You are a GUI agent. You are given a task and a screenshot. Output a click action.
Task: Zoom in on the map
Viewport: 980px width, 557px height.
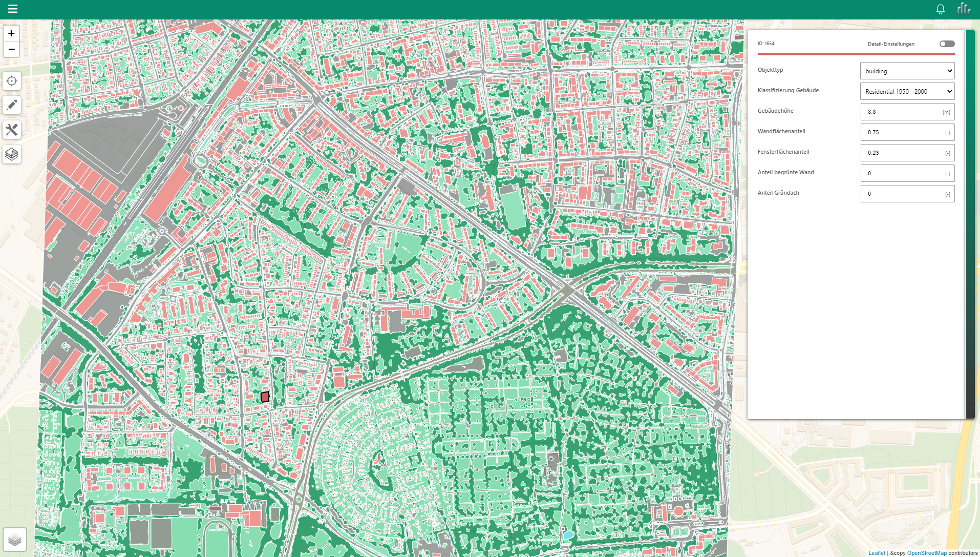point(11,33)
